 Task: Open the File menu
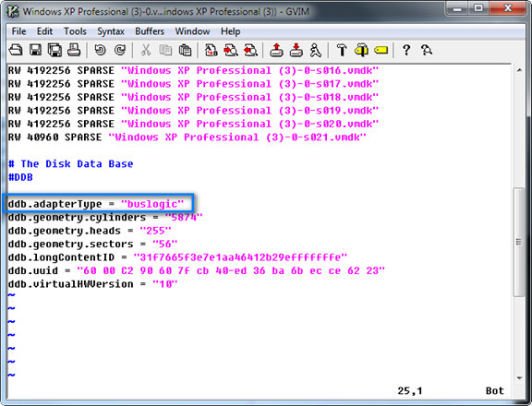pyautogui.click(x=18, y=31)
